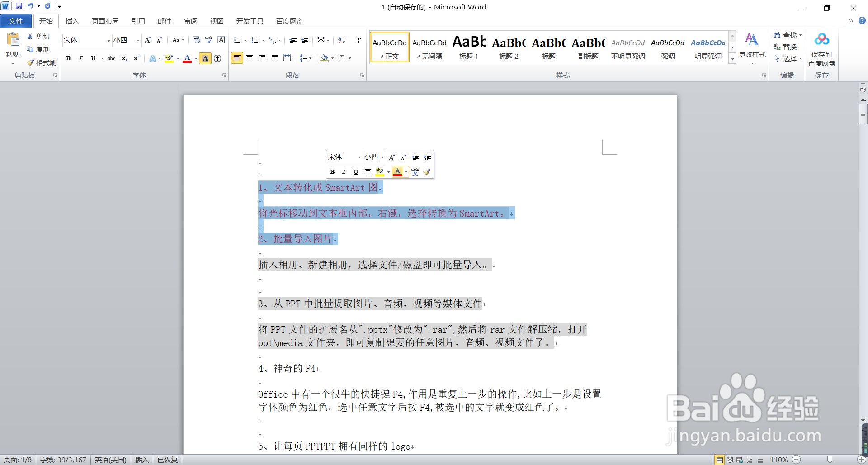Click the Undo arrow in quick access toolbar
868x465 pixels.
30,6
